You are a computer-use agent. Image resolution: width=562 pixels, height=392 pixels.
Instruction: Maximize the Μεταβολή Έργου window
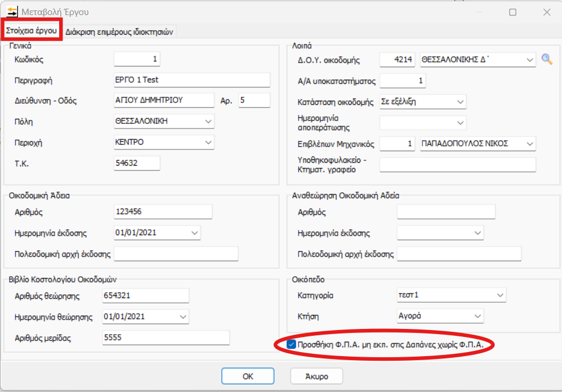coord(512,12)
